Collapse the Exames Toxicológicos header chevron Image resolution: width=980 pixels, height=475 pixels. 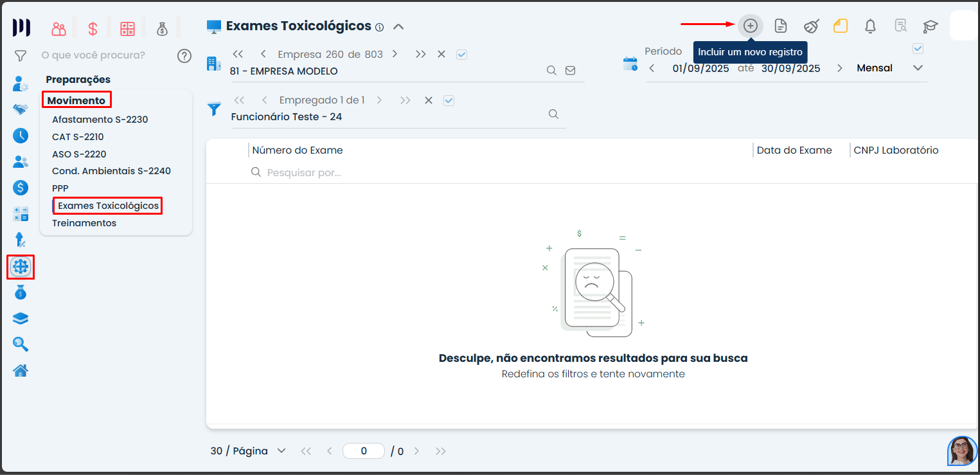(398, 27)
